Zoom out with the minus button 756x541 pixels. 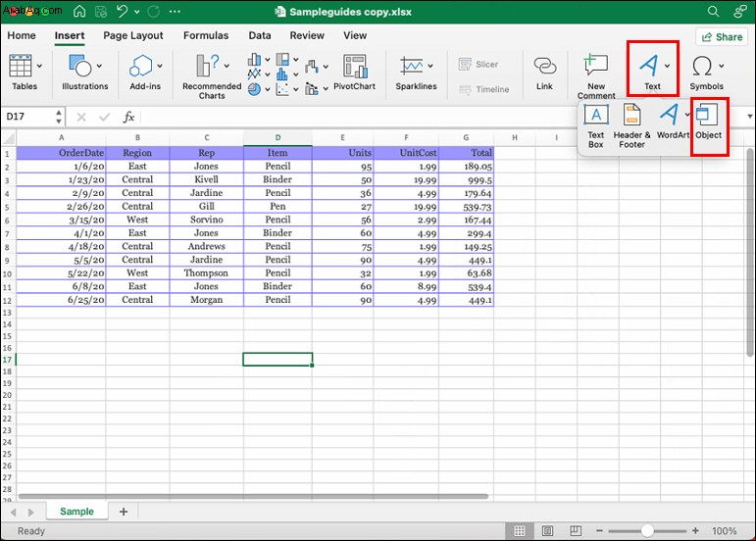[599, 531]
